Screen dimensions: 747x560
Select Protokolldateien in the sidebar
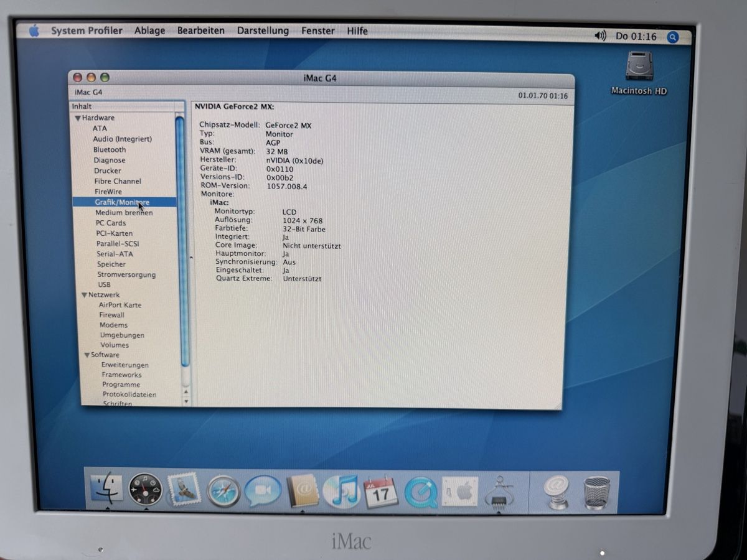[x=129, y=394]
